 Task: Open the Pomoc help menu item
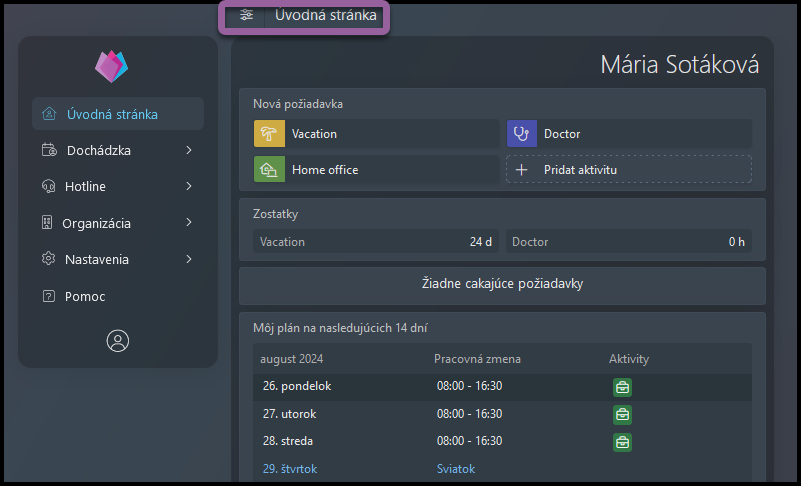(x=85, y=297)
